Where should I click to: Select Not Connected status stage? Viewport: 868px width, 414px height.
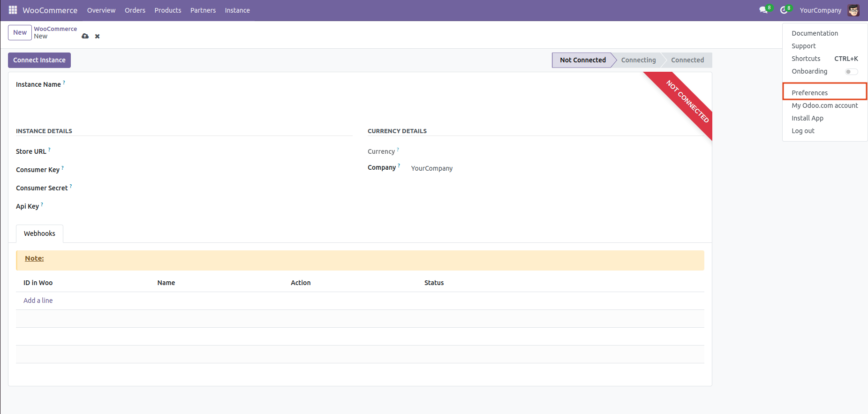pos(582,60)
